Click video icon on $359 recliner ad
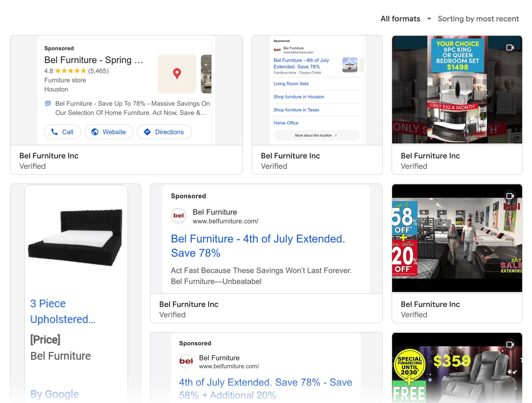The image size is (532, 403). click(510, 345)
